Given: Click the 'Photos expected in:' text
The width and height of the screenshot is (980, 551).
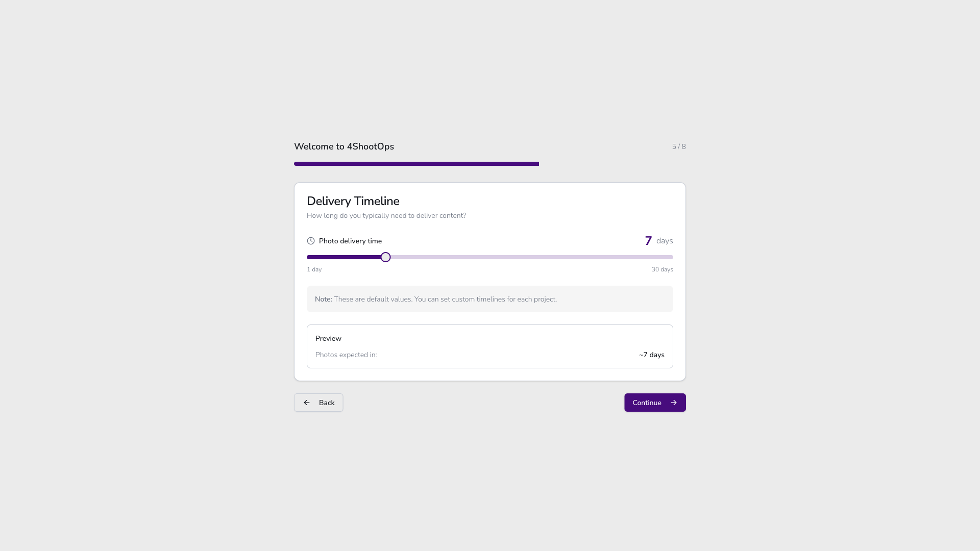Looking at the screenshot, I should pos(346,355).
